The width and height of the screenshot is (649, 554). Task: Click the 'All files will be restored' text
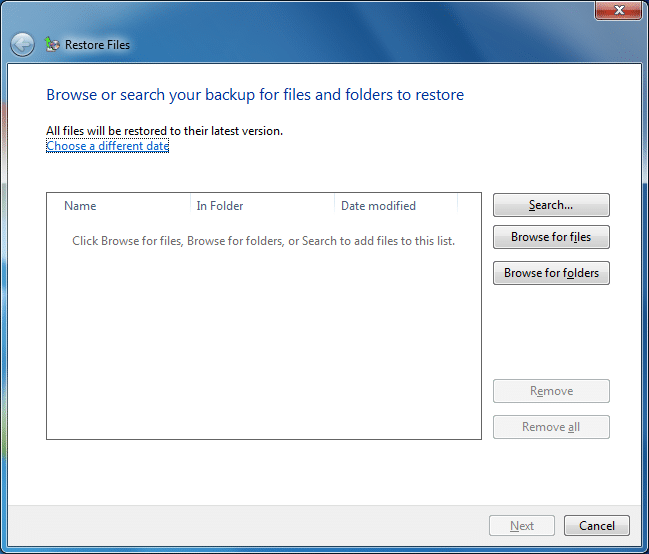(164, 131)
